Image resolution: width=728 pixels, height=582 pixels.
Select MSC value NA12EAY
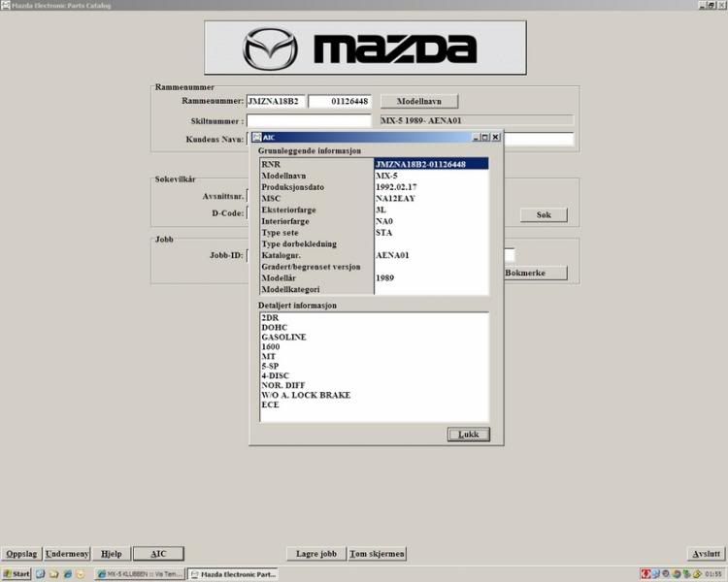point(395,199)
